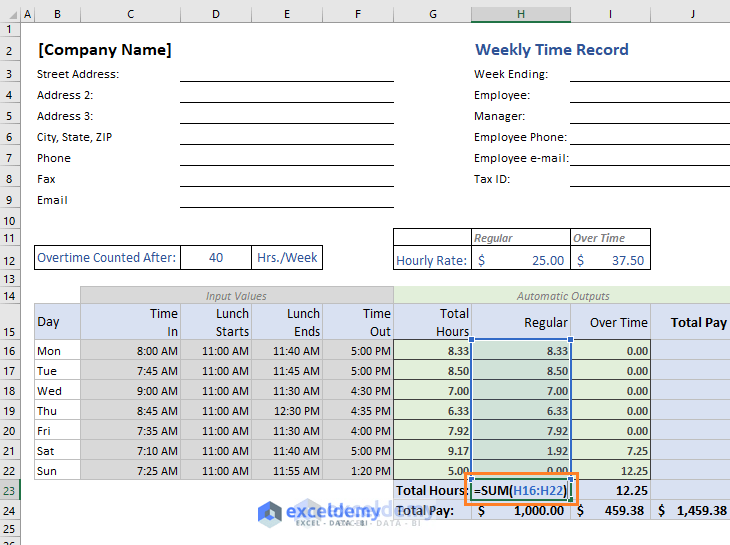Select column I header
The width and height of the screenshot is (730, 545).
(610, 14)
